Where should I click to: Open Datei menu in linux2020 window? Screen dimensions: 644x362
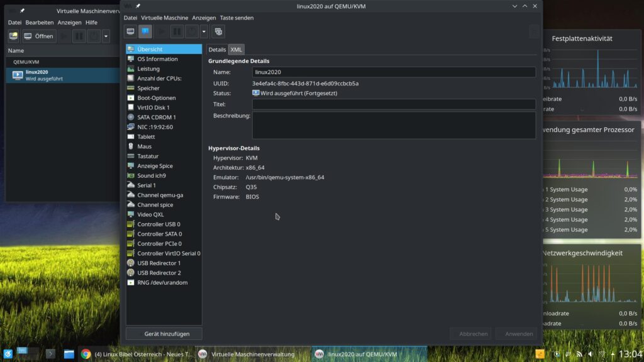tap(130, 18)
